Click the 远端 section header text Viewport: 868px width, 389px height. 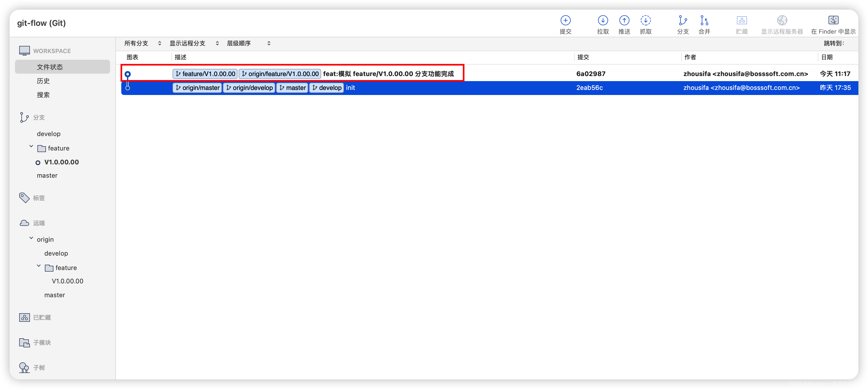point(39,223)
